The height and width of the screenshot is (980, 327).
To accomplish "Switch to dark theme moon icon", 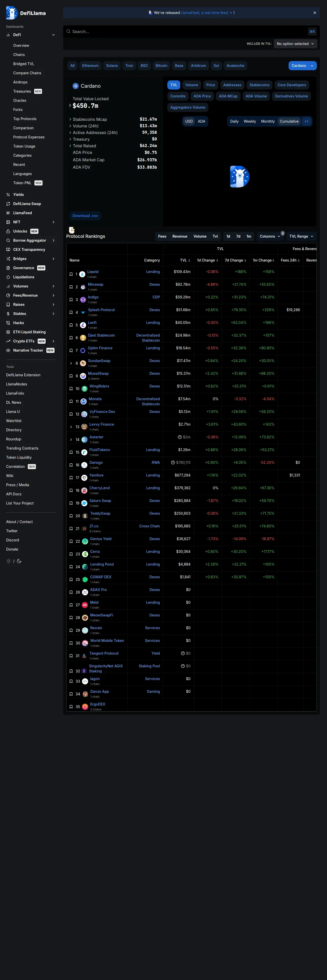I will [19, 561].
